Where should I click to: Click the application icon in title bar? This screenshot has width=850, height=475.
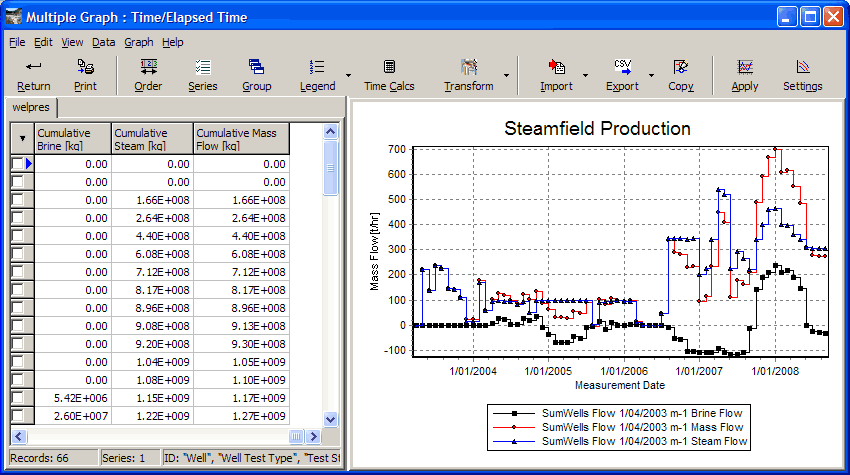point(14,17)
